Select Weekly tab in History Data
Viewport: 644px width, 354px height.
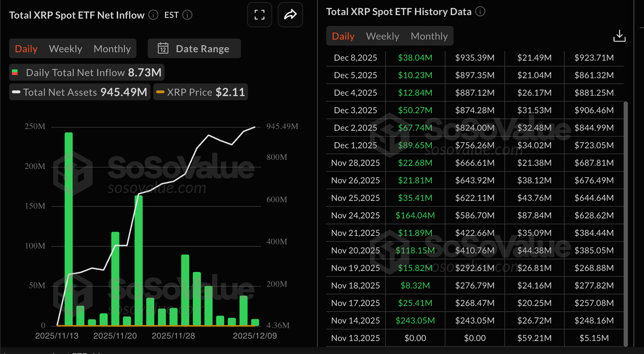382,36
